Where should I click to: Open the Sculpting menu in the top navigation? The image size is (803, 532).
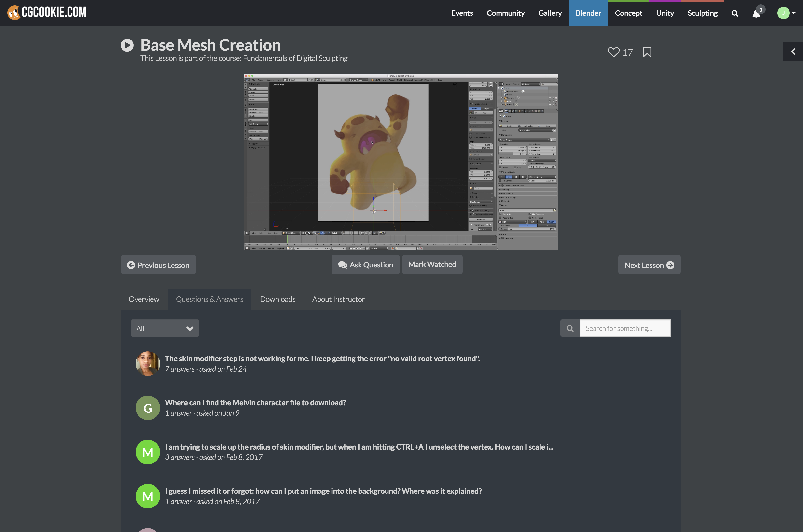click(x=702, y=13)
